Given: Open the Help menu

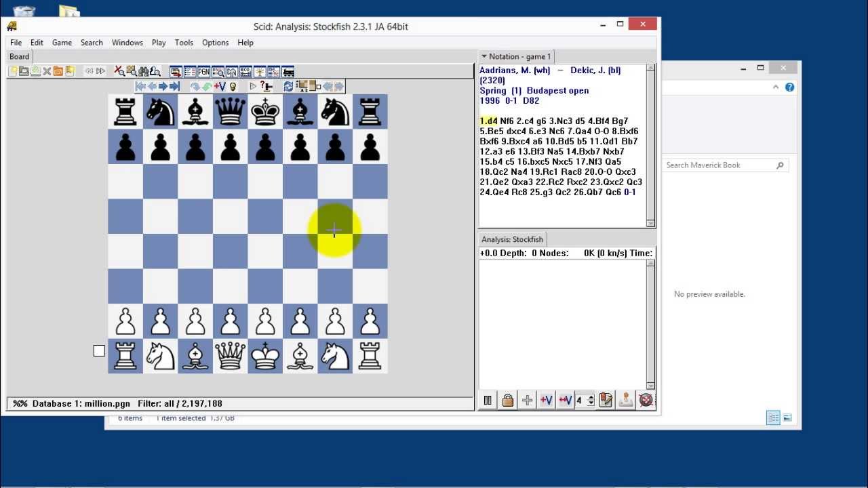Looking at the screenshot, I should click(245, 43).
